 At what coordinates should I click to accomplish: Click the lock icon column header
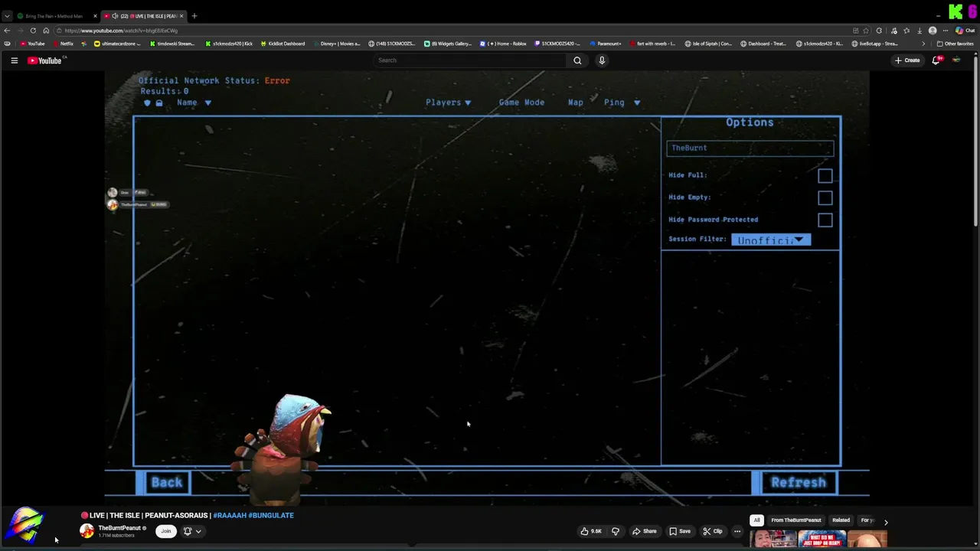click(159, 103)
